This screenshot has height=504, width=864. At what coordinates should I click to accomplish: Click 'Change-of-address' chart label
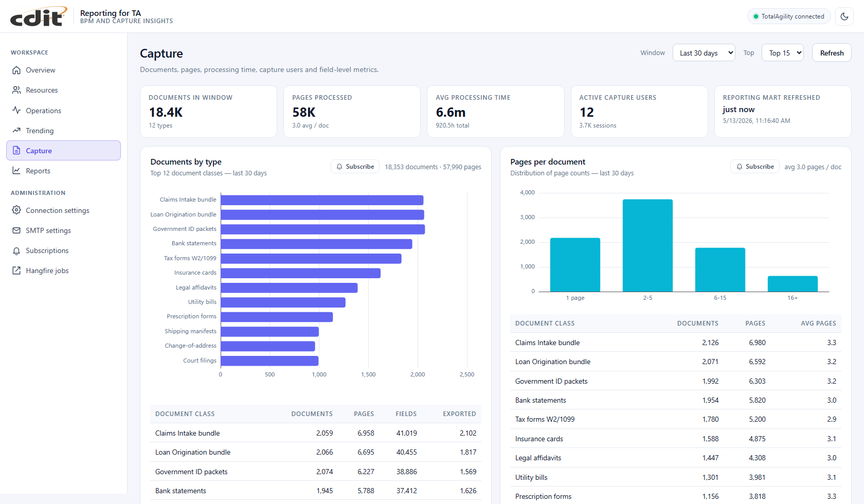(x=190, y=346)
